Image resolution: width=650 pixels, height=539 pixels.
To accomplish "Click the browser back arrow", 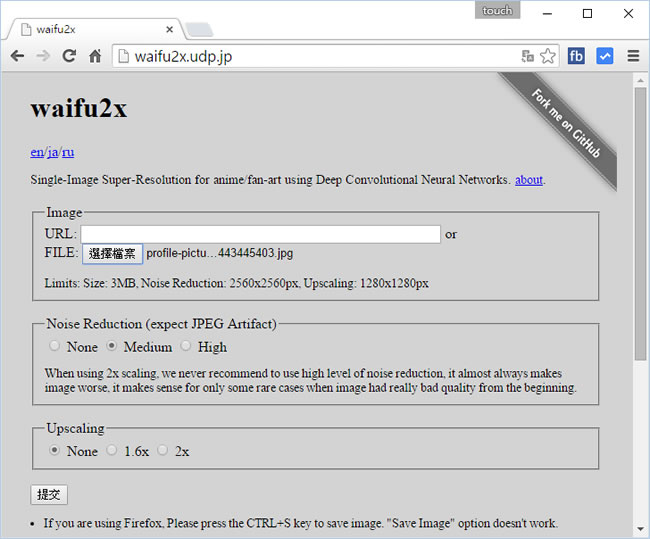I will (x=17, y=56).
